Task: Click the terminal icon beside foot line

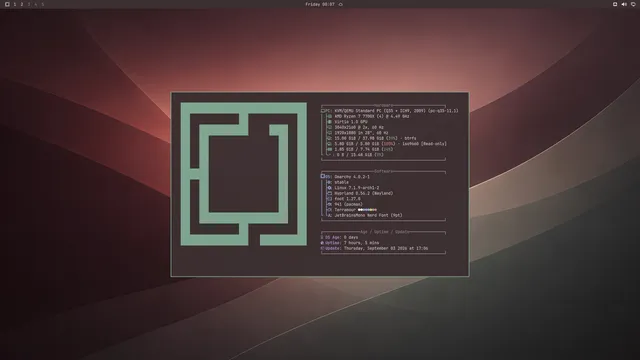Action: [329, 199]
